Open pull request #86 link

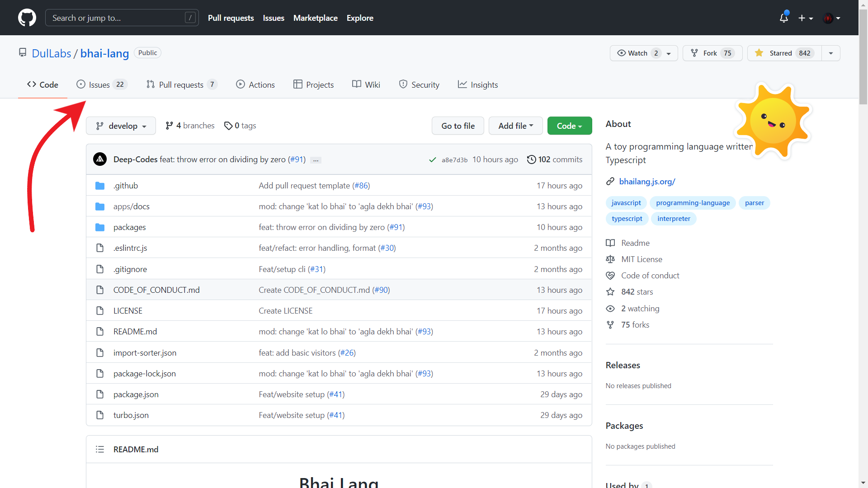(361, 186)
